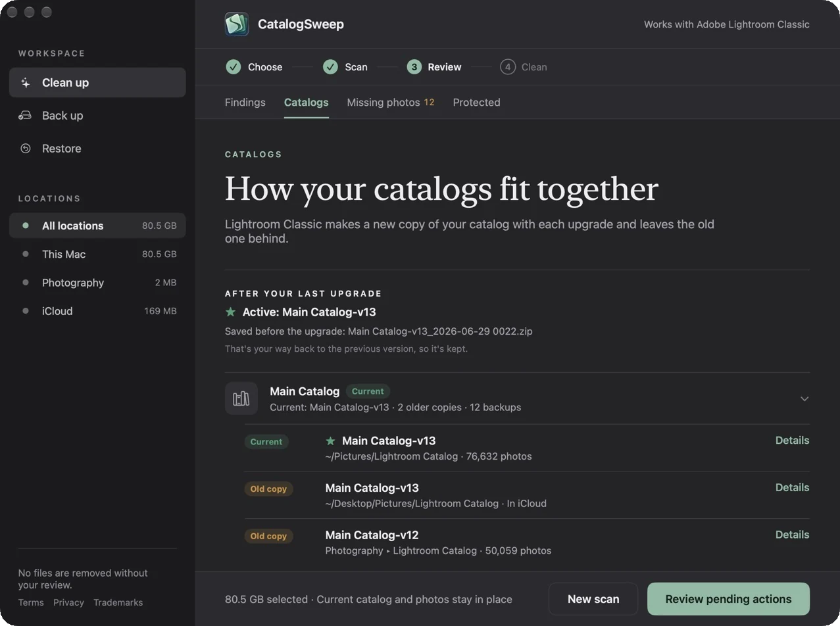Click the macOS window close button
This screenshot has width=840, height=626.
12,12
